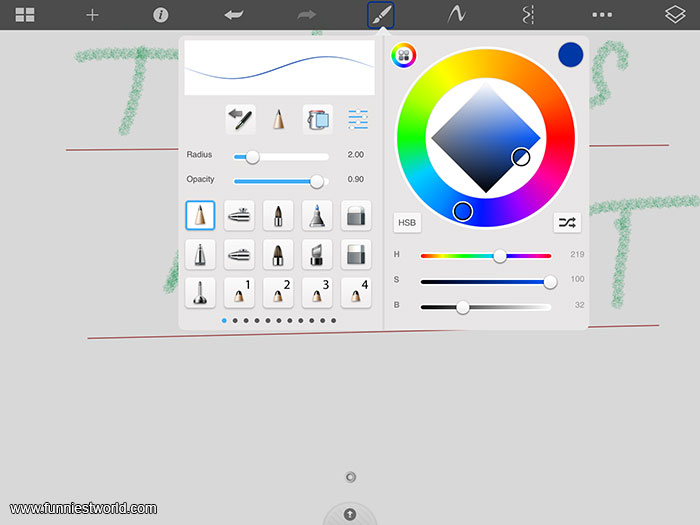Click the current pencil brush icon above Radius
The height and width of the screenshot is (525, 700).
(279, 119)
